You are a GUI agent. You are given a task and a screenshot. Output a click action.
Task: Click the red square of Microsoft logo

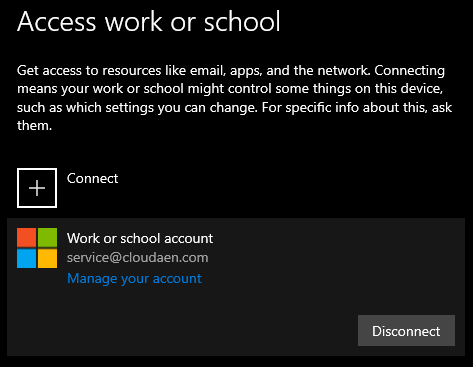27,238
